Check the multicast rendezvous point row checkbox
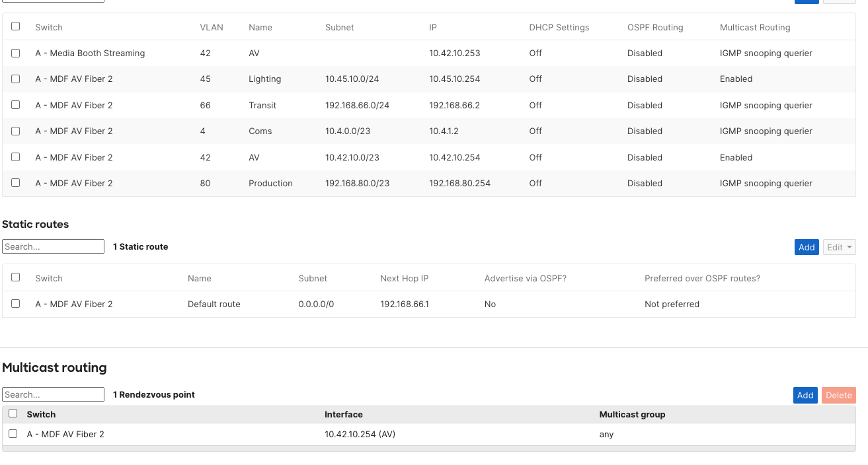Image resolution: width=868 pixels, height=465 pixels. [x=12, y=433]
